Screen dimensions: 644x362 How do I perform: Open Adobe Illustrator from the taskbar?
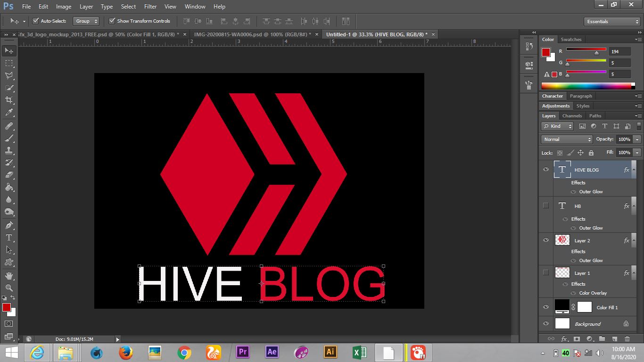[330, 352]
